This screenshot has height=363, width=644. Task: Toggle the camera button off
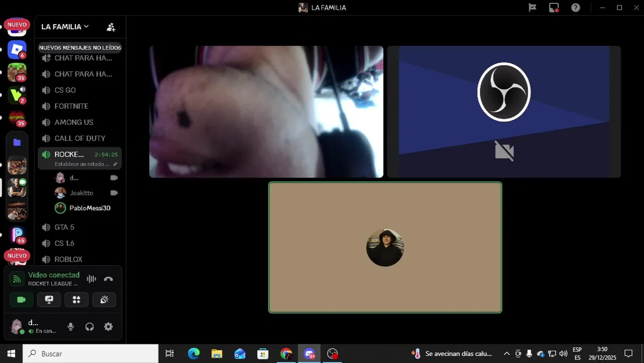pos(21,299)
